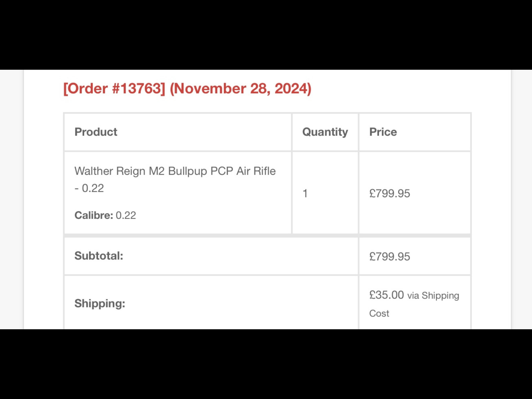
Task: Select the via Shipping Cost text
Action: 414,305
